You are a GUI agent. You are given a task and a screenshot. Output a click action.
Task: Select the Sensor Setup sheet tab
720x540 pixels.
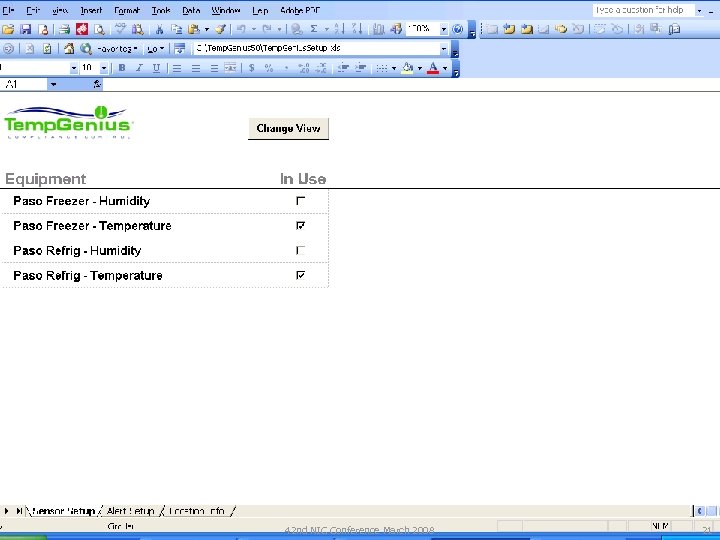(x=63, y=511)
